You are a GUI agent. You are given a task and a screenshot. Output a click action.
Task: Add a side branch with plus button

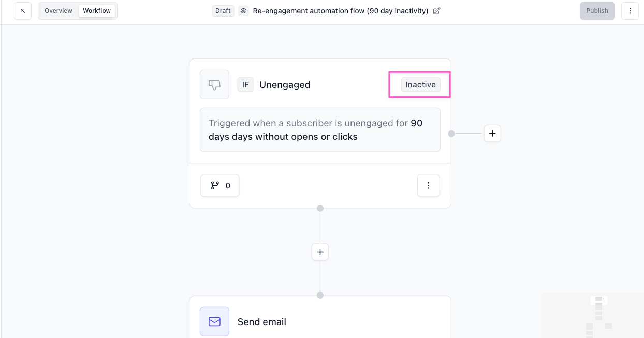click(x=492, y=134)
